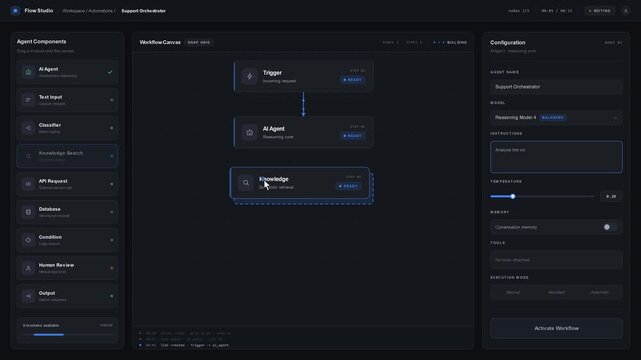Image resolution: width=641 pixels, height=360 pixels.
Task: Click the READY badge on AI Agent node
Action: (352, 136)
